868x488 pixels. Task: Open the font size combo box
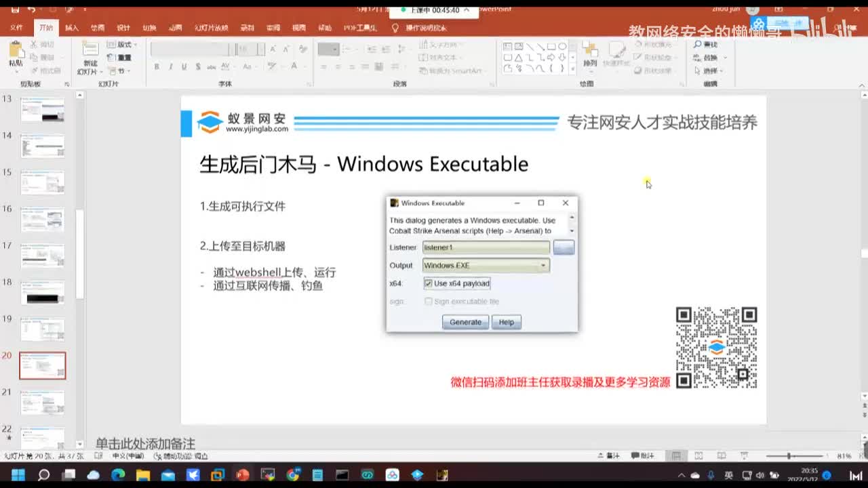point(250,49)
